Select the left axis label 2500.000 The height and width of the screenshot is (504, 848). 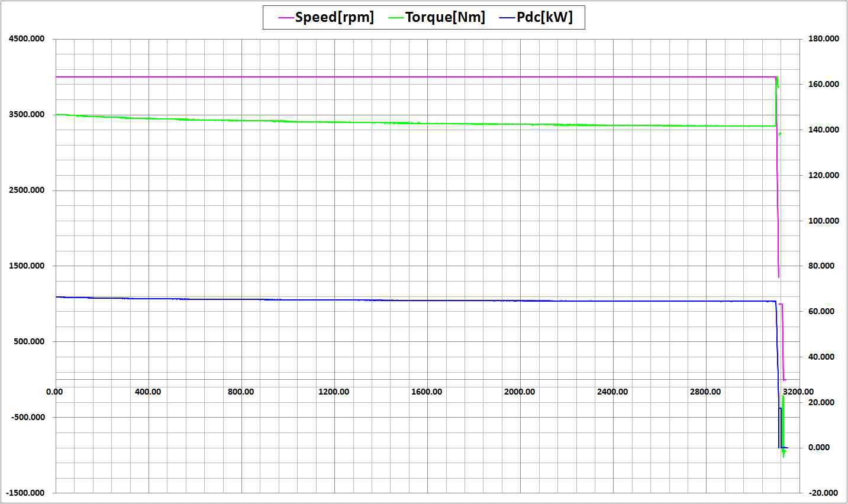pos(27,190)
